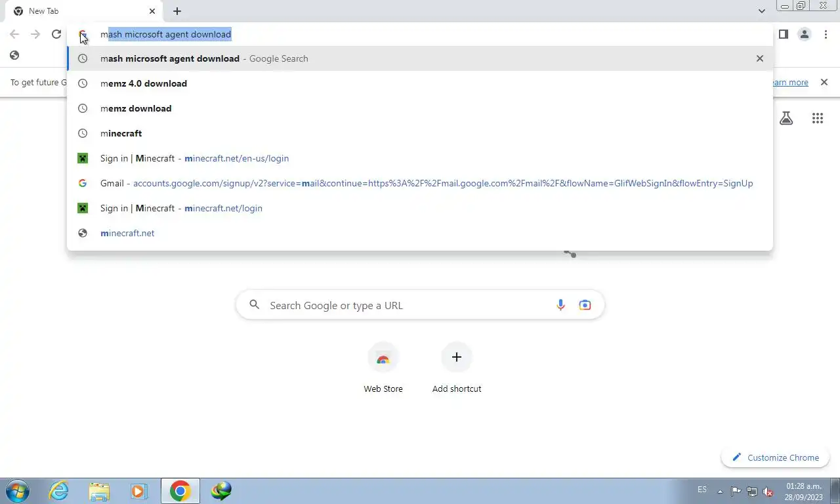
Task: Open Customize Chrome
Action: coord(776,457)
